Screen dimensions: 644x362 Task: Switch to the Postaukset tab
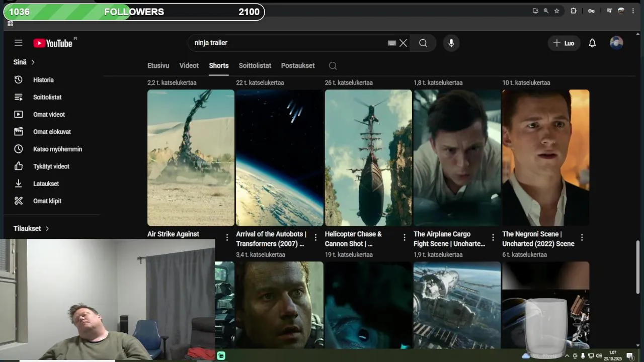[298, 66]
